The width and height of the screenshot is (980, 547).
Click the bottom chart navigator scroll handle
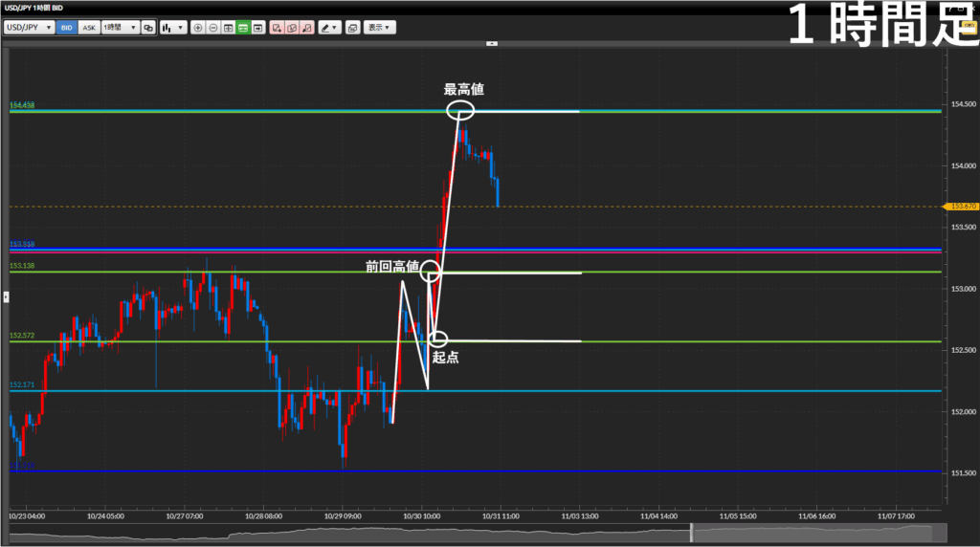[x=689, y=530]
